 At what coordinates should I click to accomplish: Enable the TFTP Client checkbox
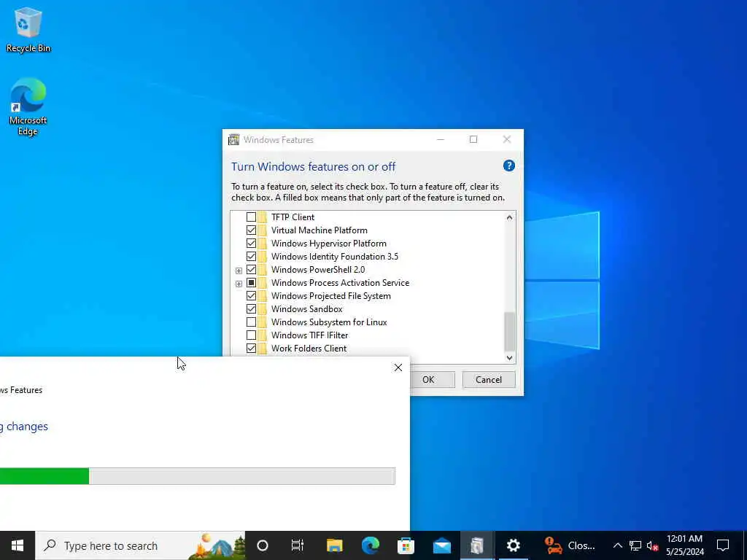point(251,217)
